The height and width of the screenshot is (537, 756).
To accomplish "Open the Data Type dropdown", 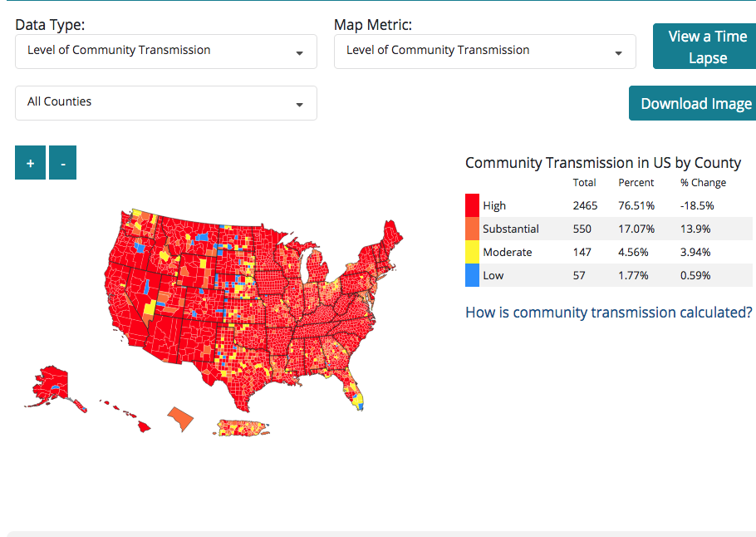I will pyautogui.click(x=165, y=51).
